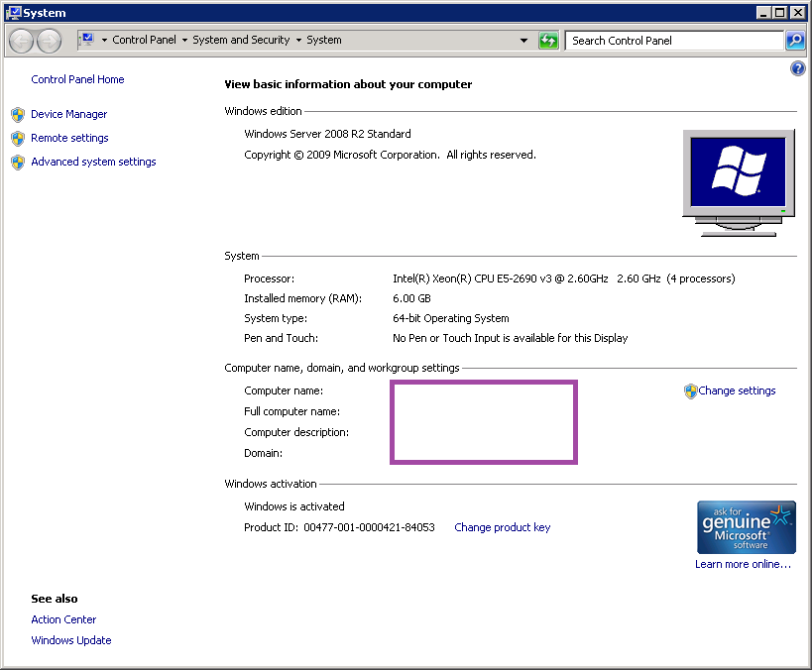Viewport: 812px width, 670px height.
Task: Click the Forward navigation arrow button
Action: click(50, 41)
